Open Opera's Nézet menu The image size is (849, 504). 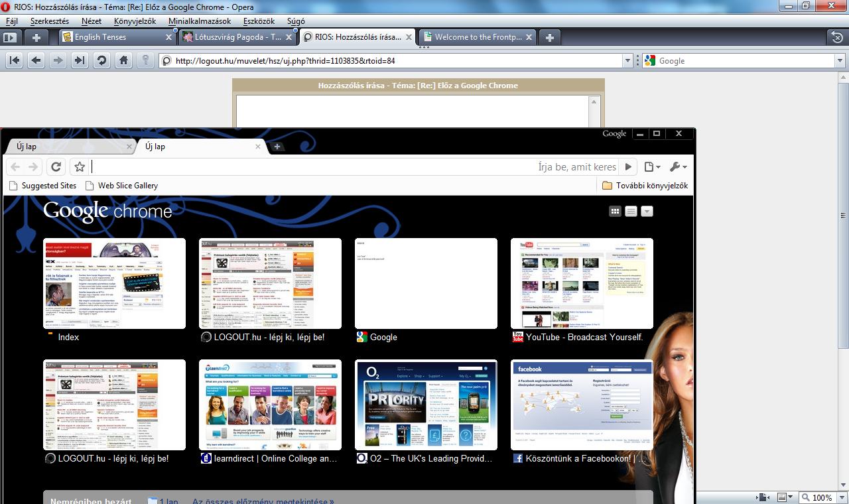(92, 21)
